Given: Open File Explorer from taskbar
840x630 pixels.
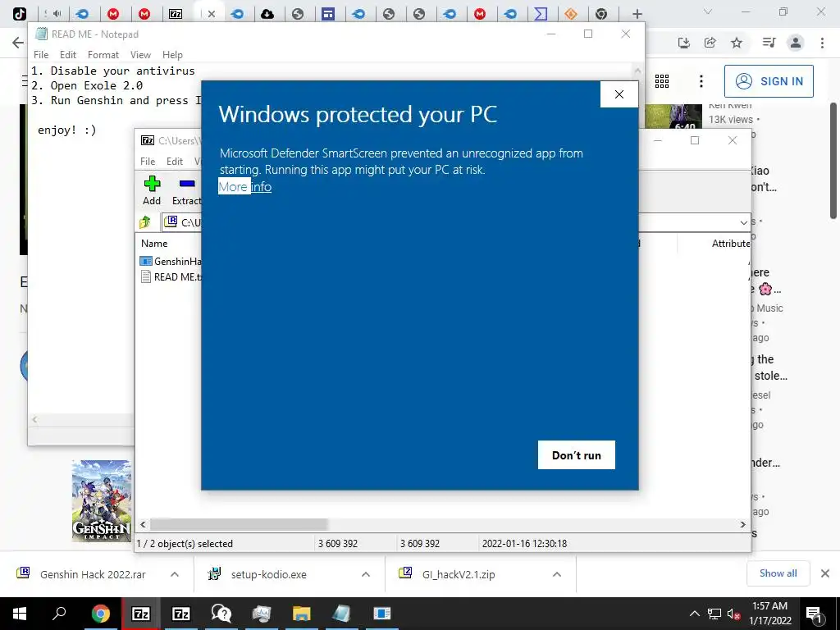Looking at the screenshot, I should [x=302, y=614].
